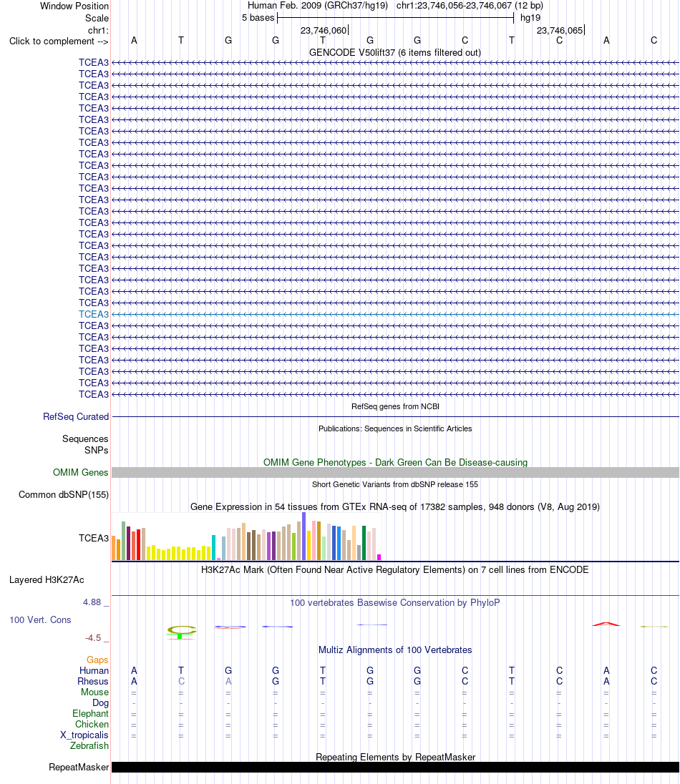Click the "5 bases" scale bar label
The height and width of the screenshot is (784, 680).
(x=258, y=17)
